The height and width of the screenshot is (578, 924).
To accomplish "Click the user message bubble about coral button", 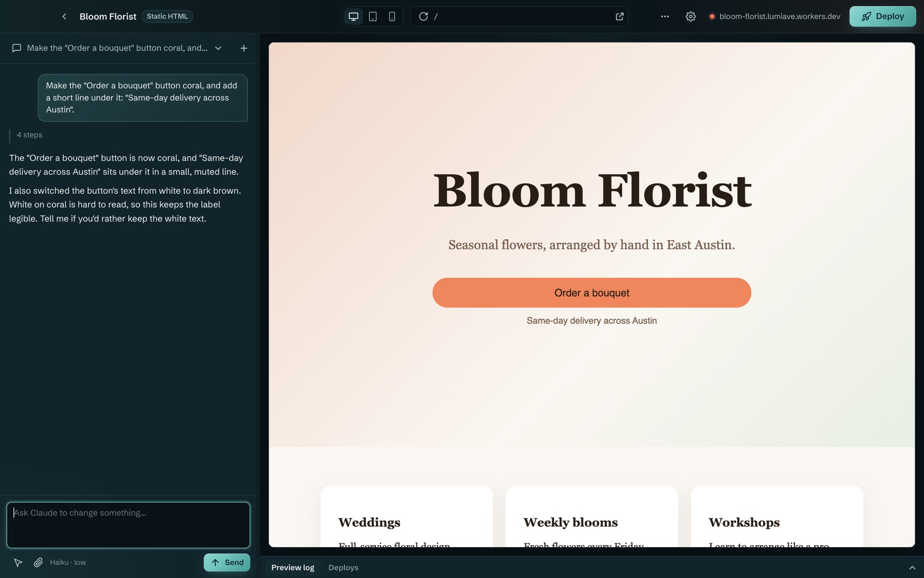I will [143, 98].
